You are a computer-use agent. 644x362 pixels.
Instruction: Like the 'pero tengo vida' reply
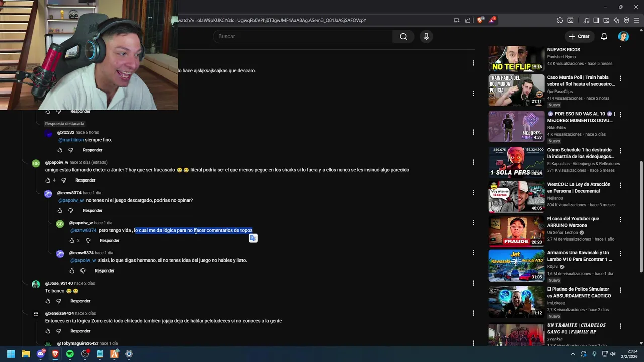tap(72, 240)
